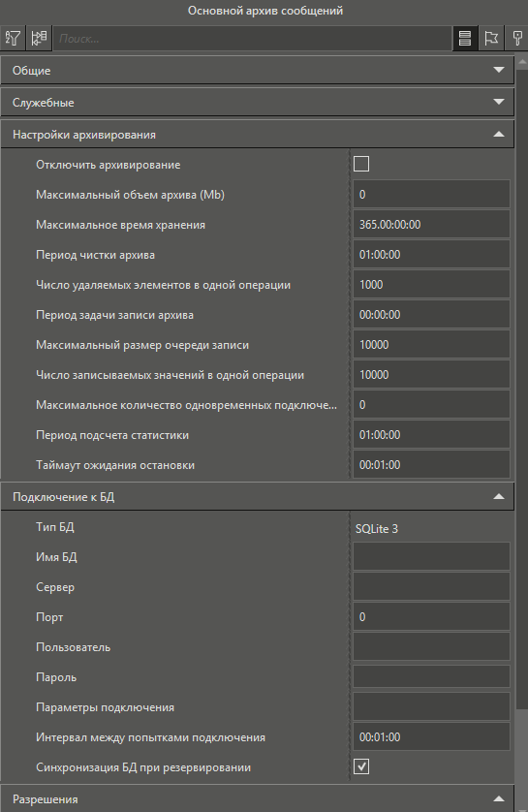Screen dimensions: 528x812
Task: Click the Порт value field
Action: (x=431, y=617)
